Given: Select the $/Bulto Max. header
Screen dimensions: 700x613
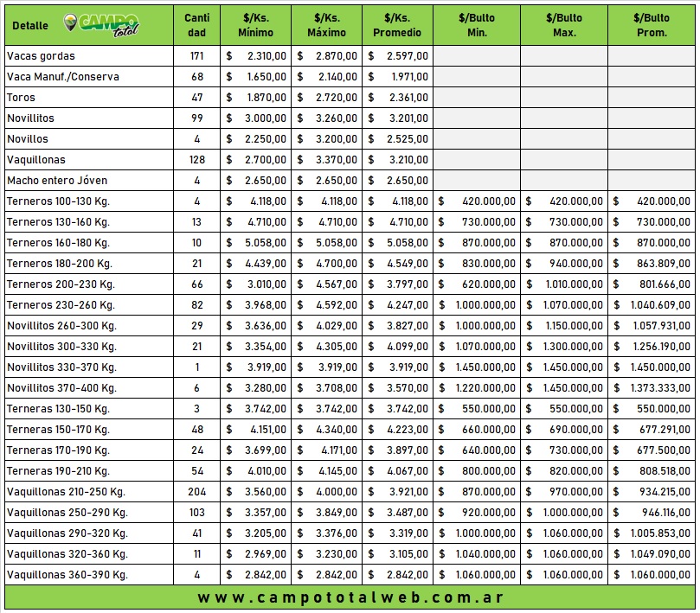Looking at the screenshot, I should [x=563, y=25].
